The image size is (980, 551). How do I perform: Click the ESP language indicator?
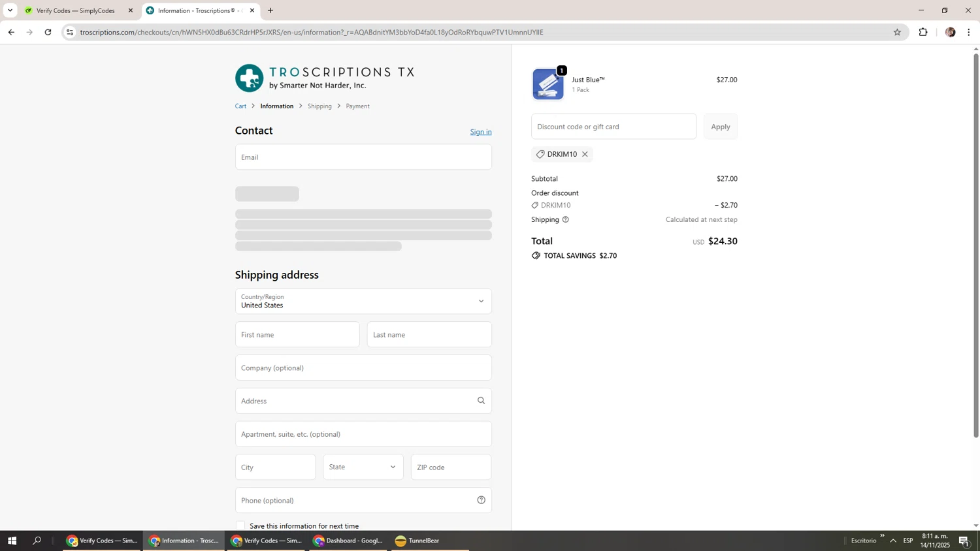908,541
